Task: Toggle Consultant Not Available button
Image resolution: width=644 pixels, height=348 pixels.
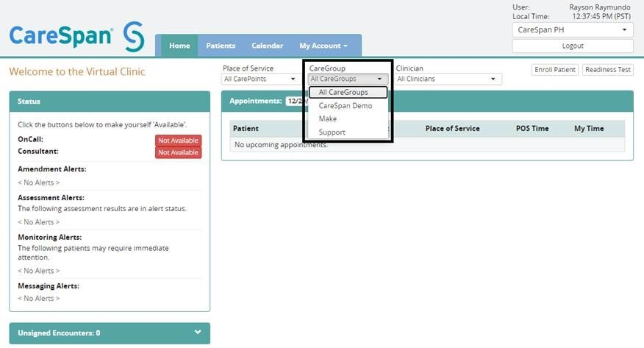Action: pos(178,152)
